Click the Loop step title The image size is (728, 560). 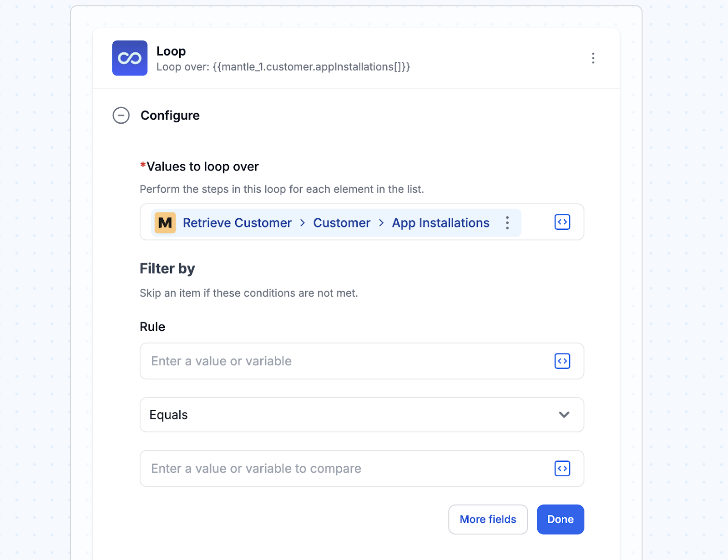coord(171,51)
